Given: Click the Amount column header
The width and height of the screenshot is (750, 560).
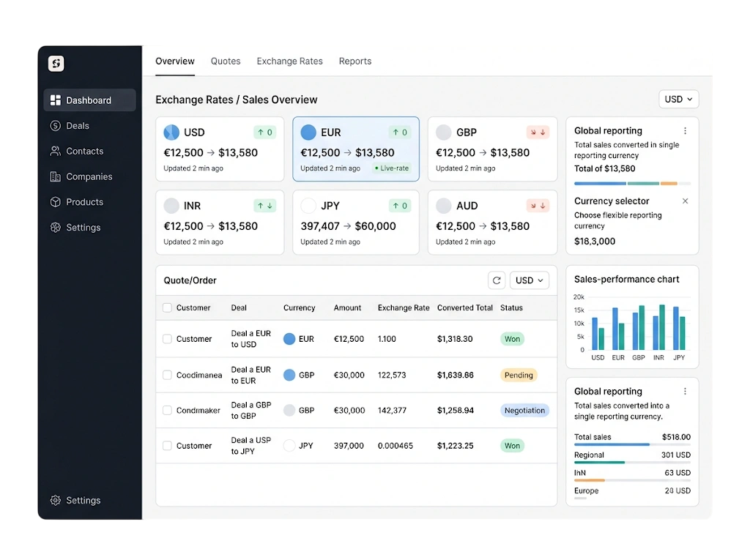Looking at the screenshot, I should (348, 307).
